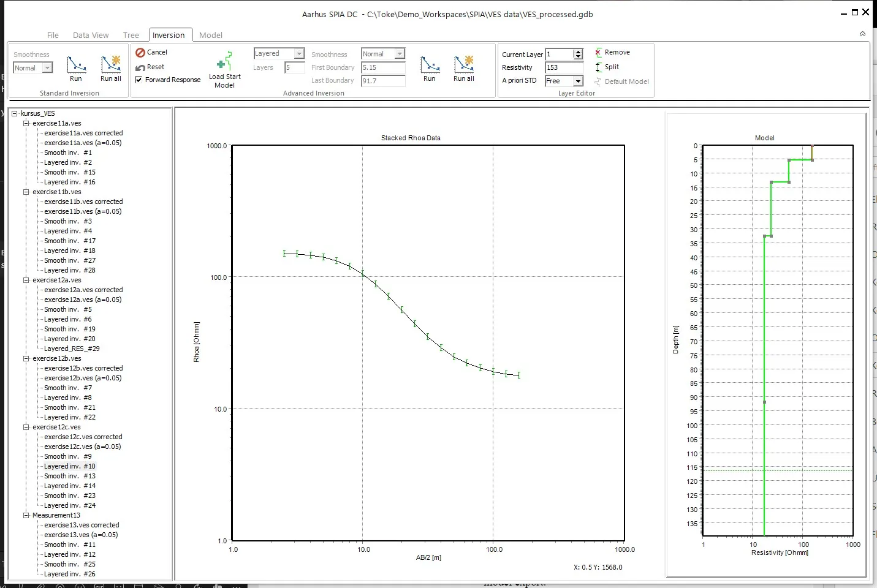Collapse the kursus_VES root node

click(x=15, y=113)
